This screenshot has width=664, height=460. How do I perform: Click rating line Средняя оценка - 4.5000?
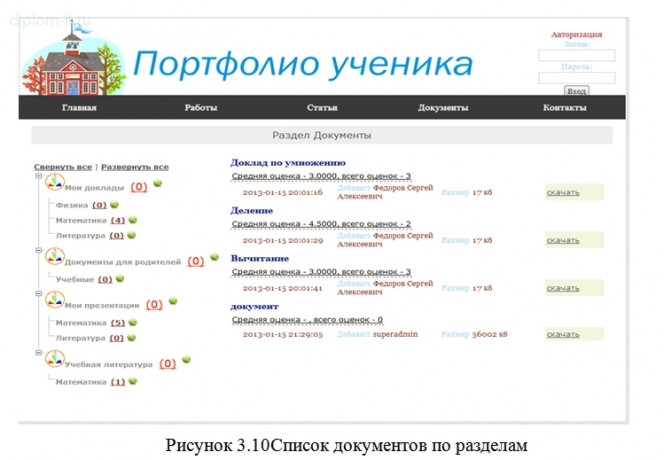321,224
